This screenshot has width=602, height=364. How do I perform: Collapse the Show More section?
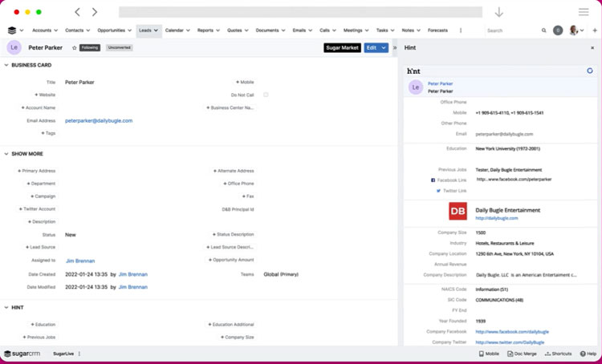(6, 154)
